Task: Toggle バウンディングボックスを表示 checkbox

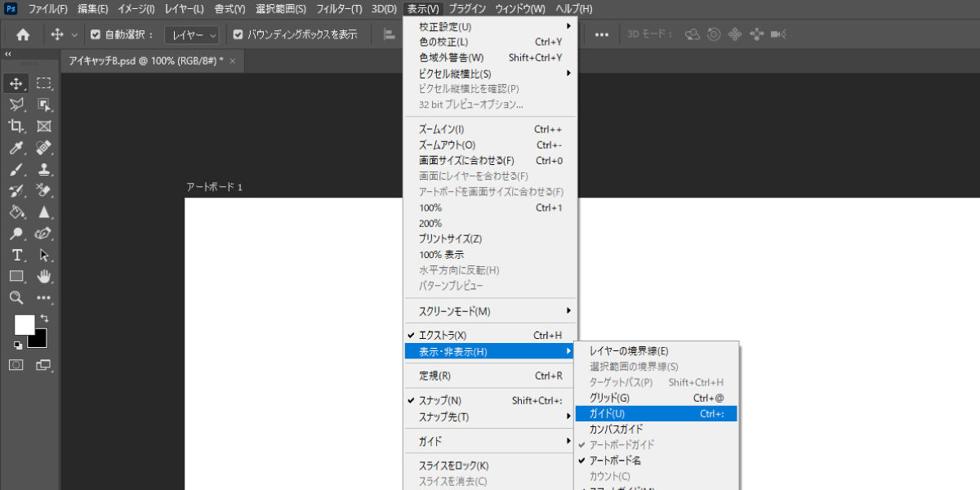Action: tap(238, 34)
